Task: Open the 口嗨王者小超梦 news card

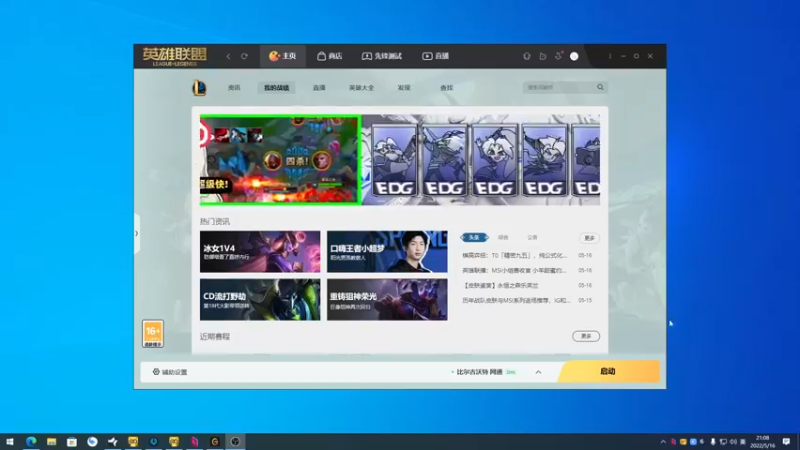Action: (387, 252)
